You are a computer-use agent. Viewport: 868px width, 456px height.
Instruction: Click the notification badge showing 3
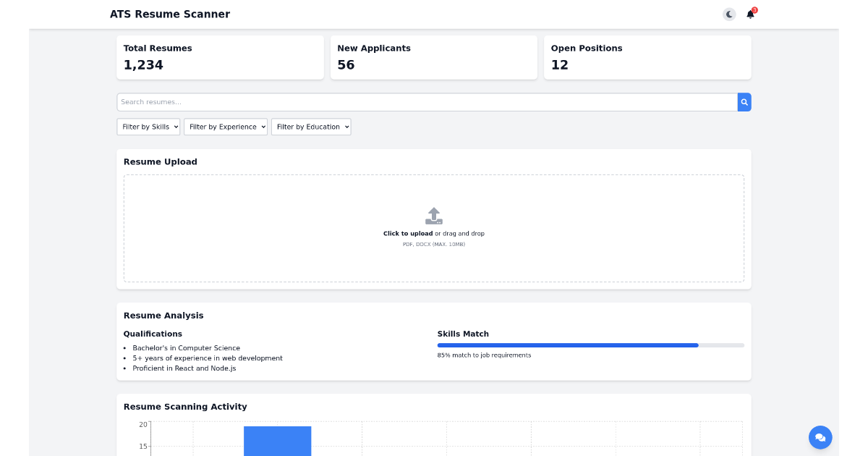754,9
